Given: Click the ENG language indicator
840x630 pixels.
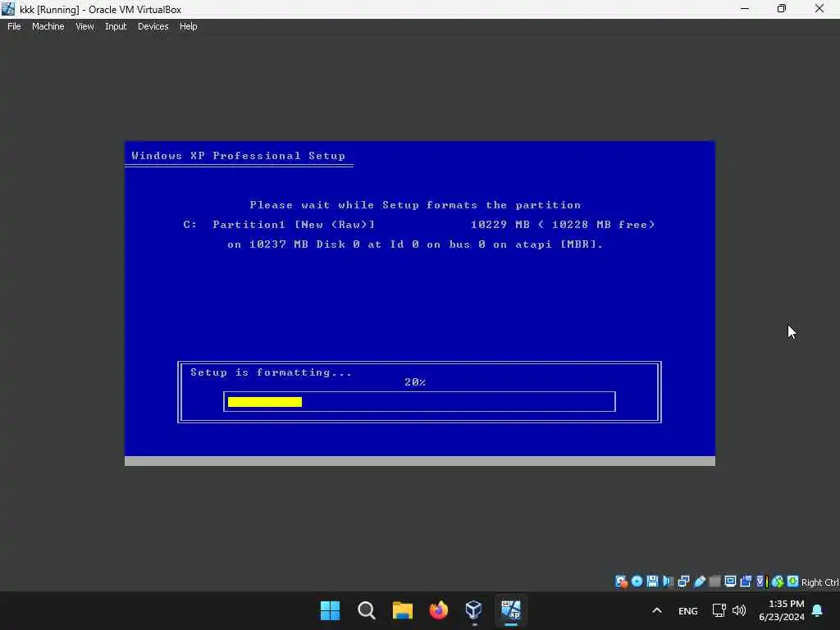Looking at the screenshot, I should coord(688,611).
